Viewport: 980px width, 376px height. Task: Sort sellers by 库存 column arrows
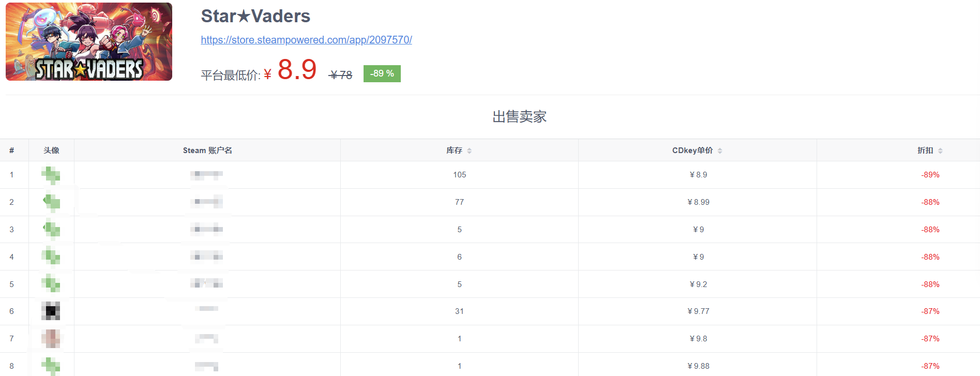tap(470, 151)
